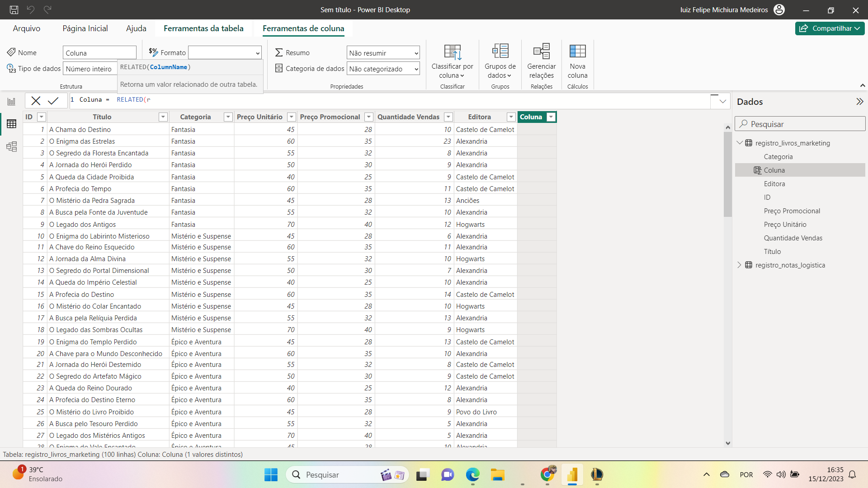
Task: Open filter dropdown on Coluna header
Action: coord(551,117)
